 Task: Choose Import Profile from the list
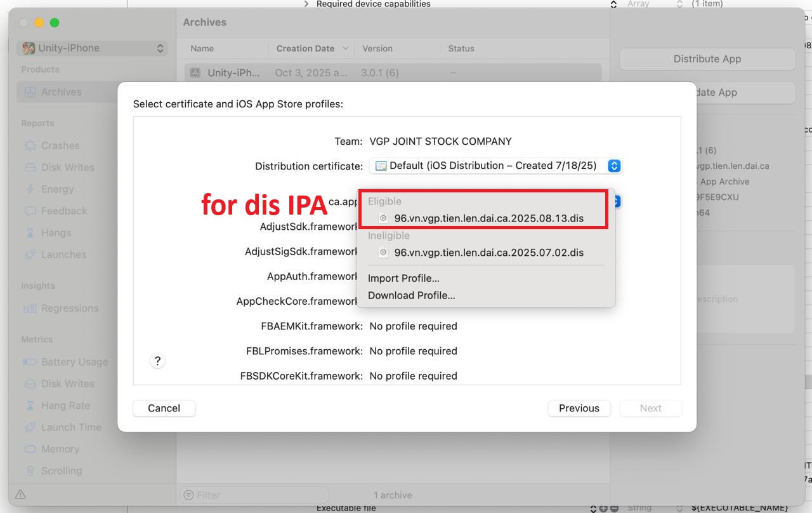403,278
